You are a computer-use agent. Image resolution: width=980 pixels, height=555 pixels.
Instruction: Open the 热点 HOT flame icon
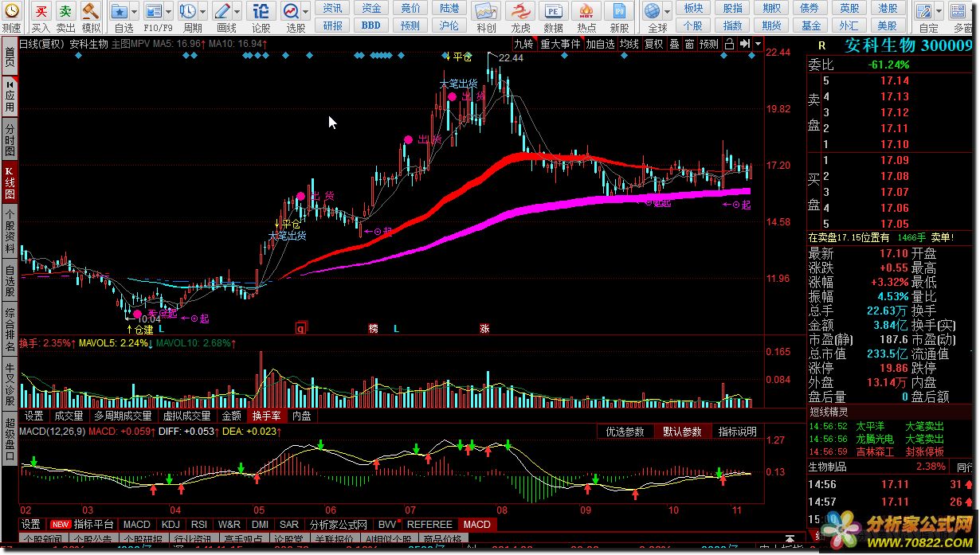pyautogui.click(x=586, y=10)
